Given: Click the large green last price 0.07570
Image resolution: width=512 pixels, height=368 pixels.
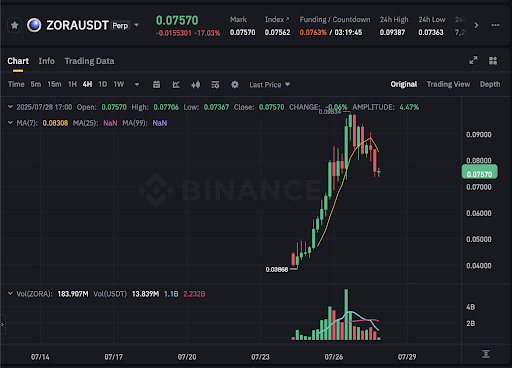Looking at the screenshot, I should 177,21.
